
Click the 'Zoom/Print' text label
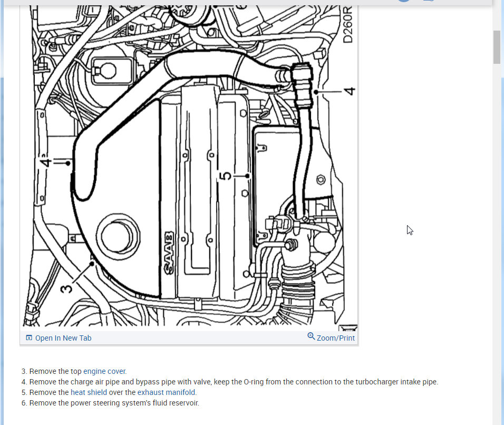tap(336, 338)
